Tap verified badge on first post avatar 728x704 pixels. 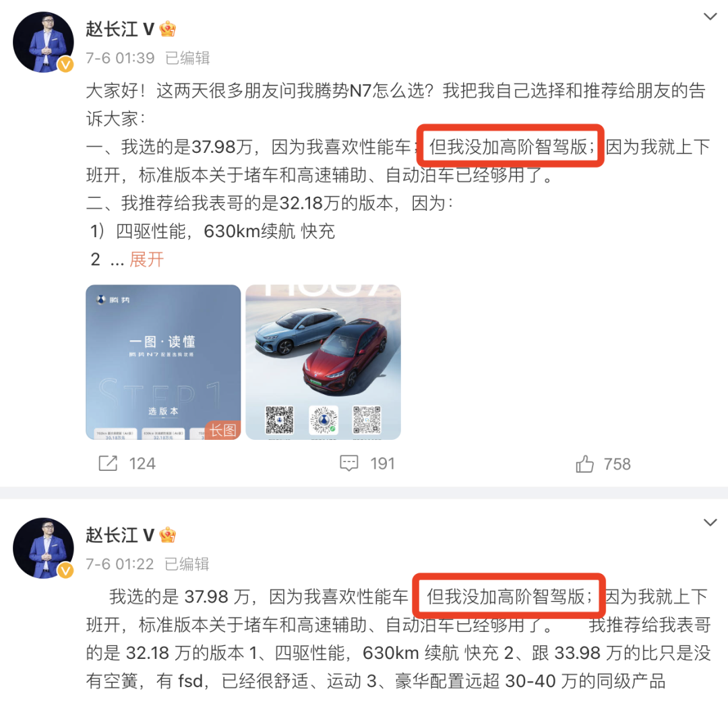(65, 65)
